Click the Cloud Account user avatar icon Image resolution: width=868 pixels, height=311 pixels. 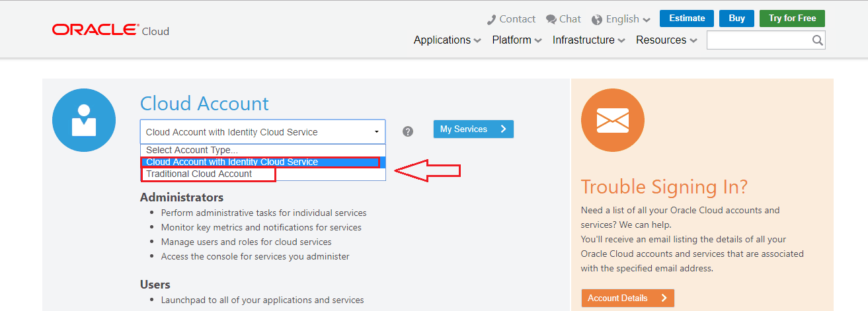84,120
